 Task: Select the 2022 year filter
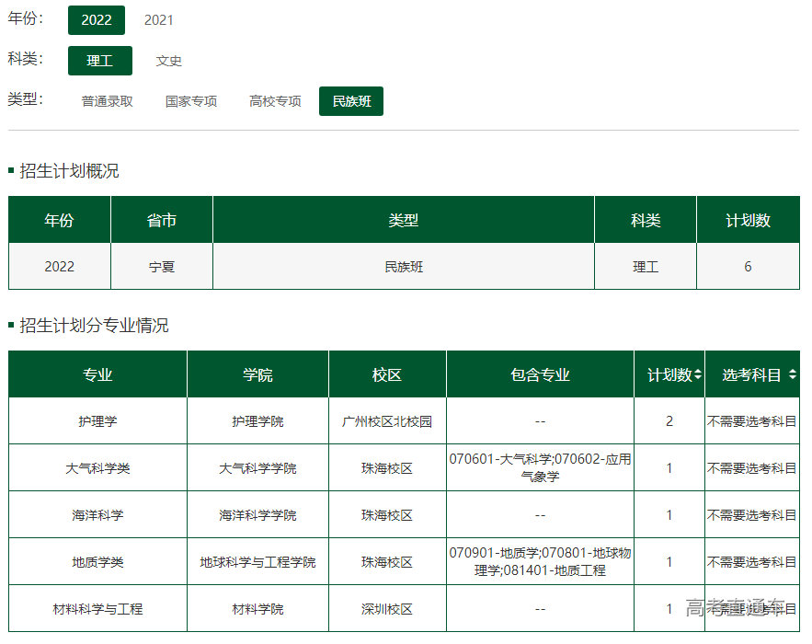96,20
